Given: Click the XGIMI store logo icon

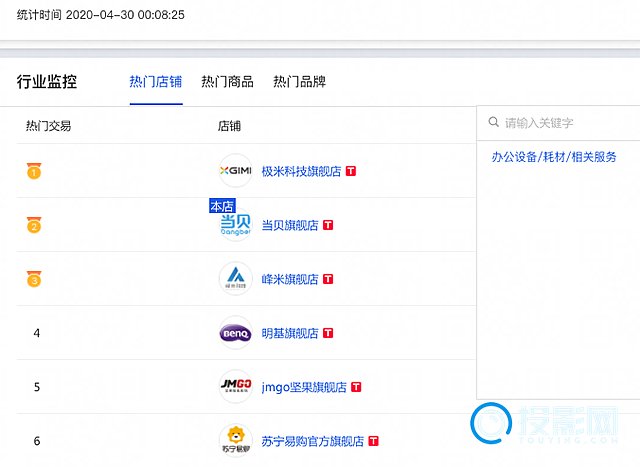Looking at the screenshot, I should tap(235, 171).
